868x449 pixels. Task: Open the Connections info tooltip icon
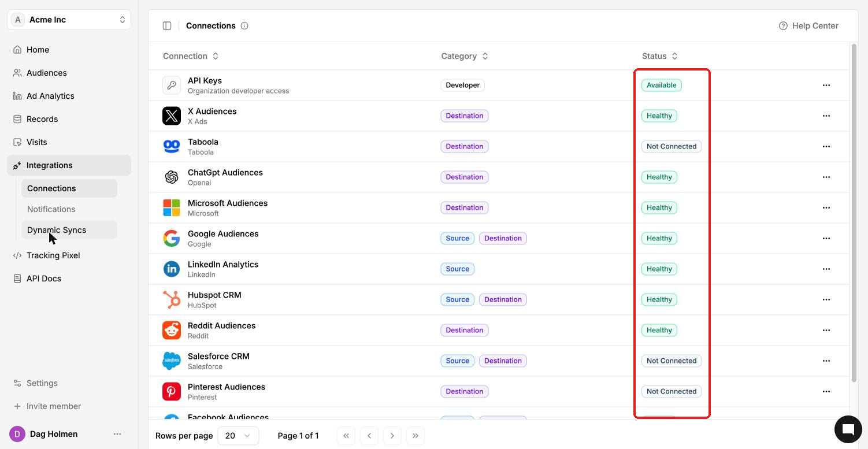click(244, 25)
